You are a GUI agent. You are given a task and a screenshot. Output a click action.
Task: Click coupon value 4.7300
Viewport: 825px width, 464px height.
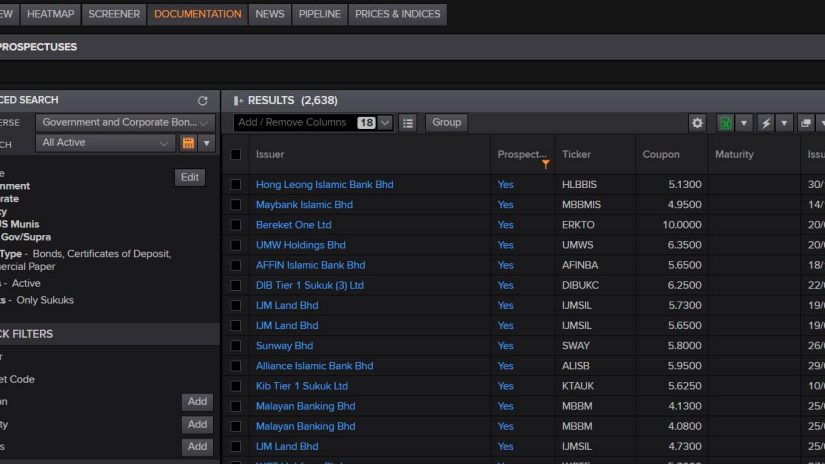point(685,447)
